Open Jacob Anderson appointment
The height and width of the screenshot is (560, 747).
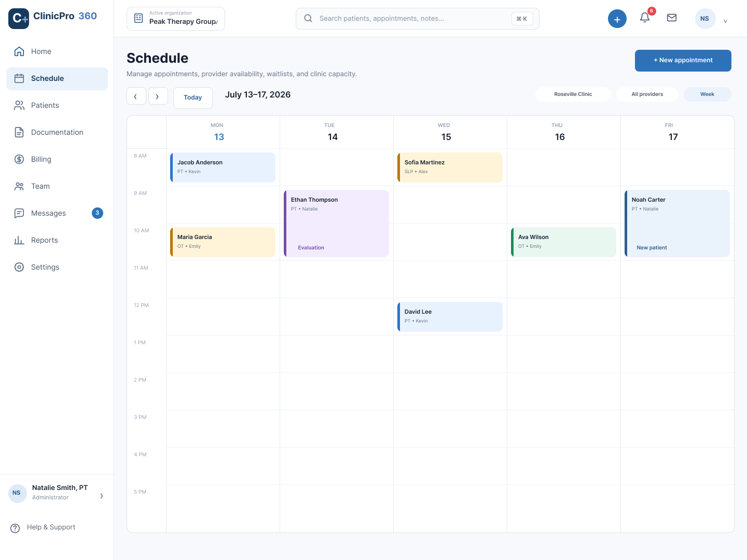[223, 167]
